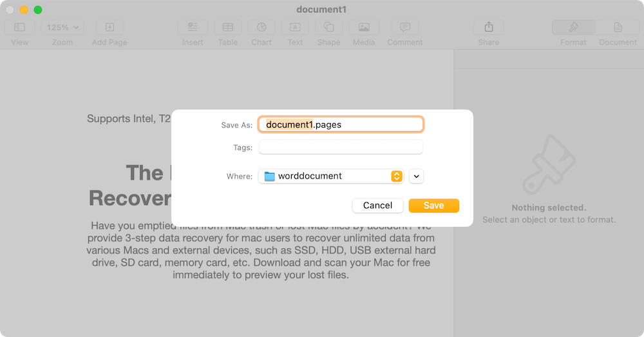Expand the save dialog with chevron button
644x337 pixels.
click(x=417, y=177)
